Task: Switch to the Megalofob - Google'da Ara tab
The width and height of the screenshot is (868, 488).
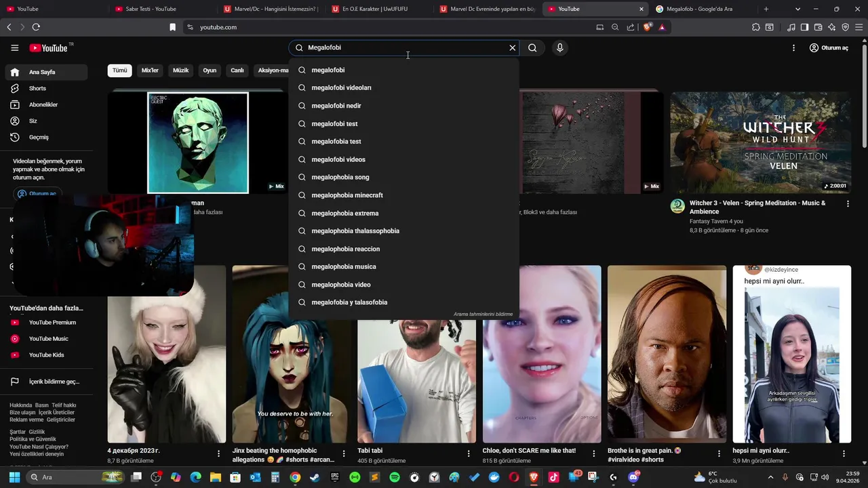Action: [703, 9]
